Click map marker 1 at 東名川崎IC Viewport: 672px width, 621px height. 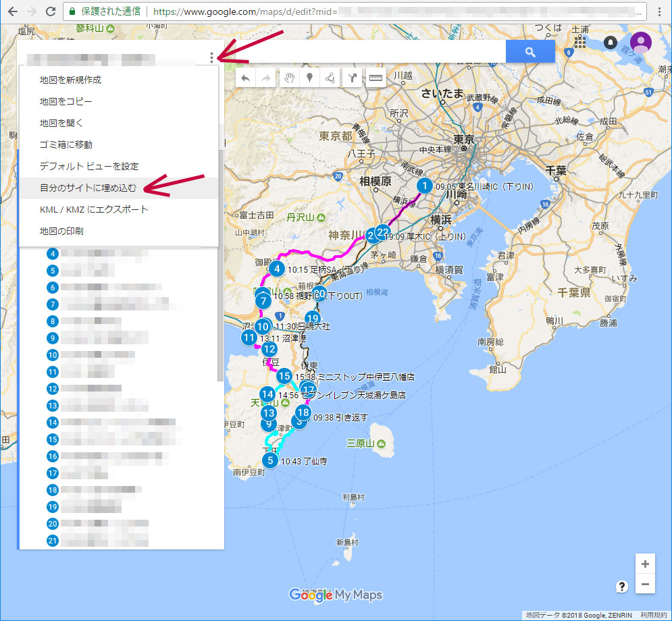click(424, 186)
